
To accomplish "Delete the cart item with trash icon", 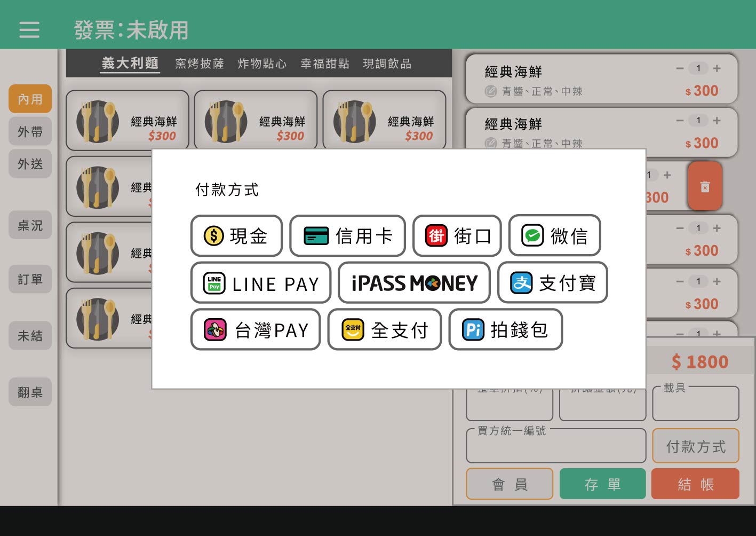I will point(705,186).
